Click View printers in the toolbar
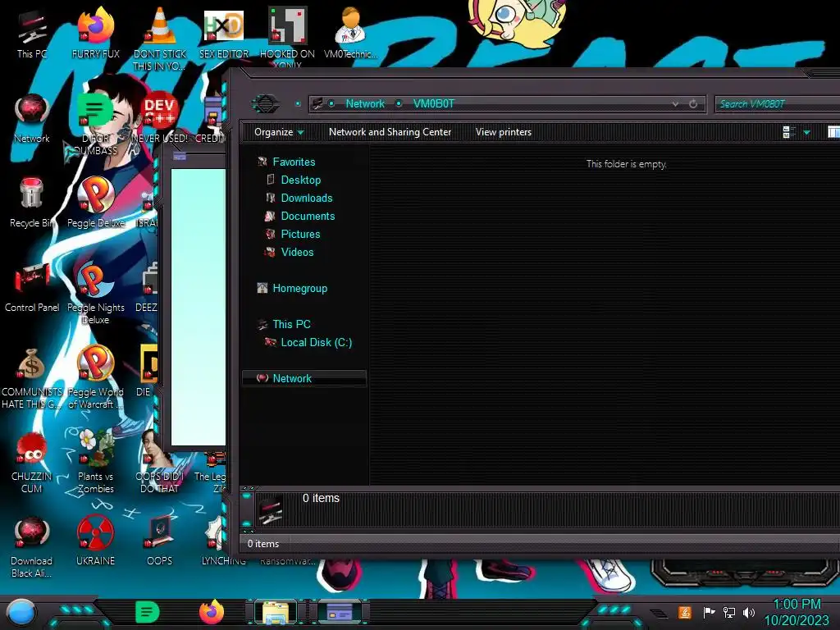The height and width of the screenshot is (630, 840). pyautogui.click(x=504, y=132)
